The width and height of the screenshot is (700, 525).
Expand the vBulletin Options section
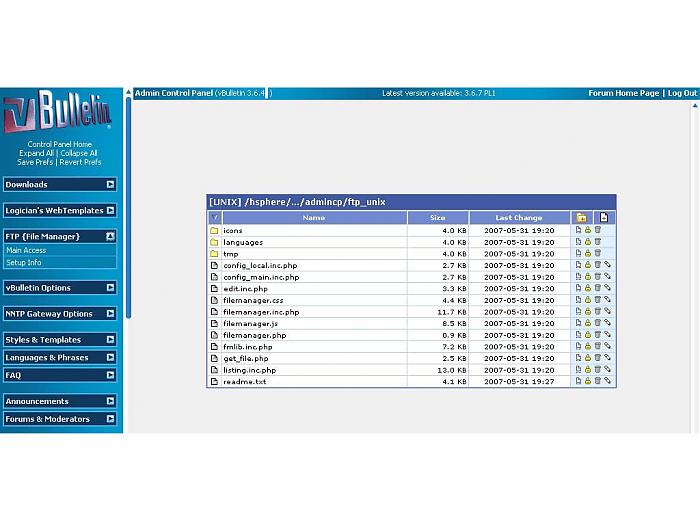(x=110, y=288)
